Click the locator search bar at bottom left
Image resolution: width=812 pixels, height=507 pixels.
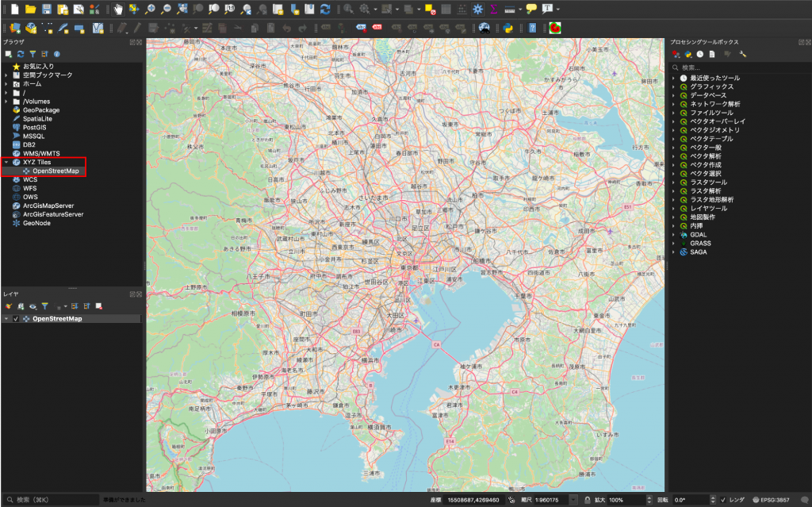coord(50,500)
